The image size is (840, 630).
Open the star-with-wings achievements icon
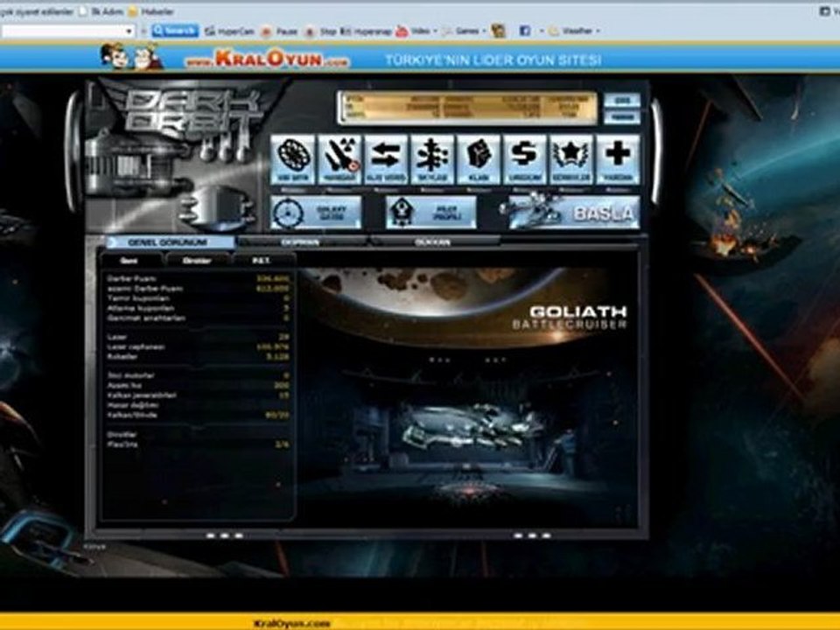pyautogui.click(x=571, y=159)
